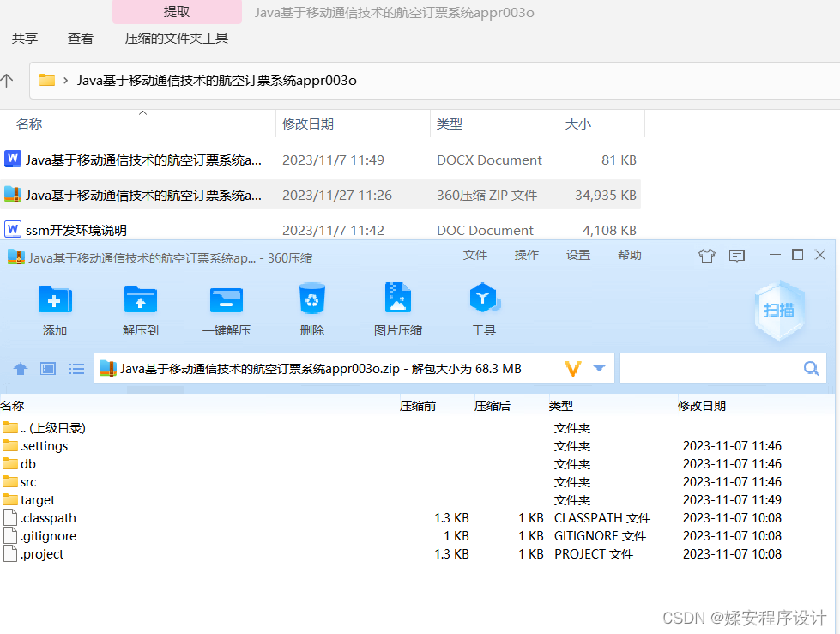Click the feedback message icon near window controls
Screen dimensions: 840x634
click(x=738, y=255)
